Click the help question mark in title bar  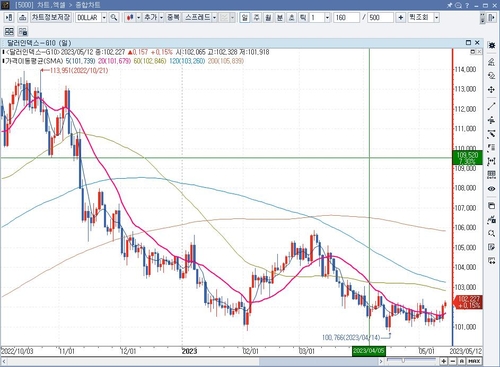tap(467, 5)
